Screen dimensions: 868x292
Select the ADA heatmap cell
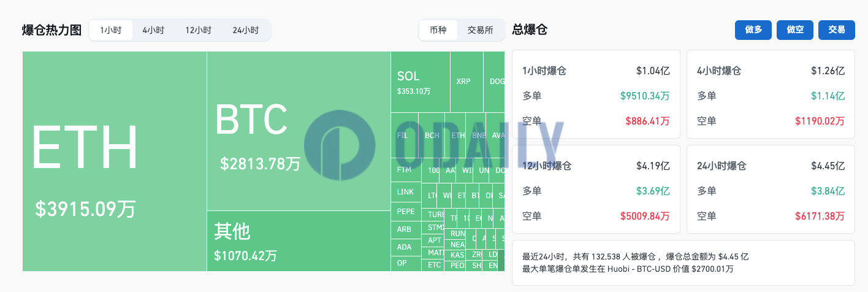click(406, 247)
